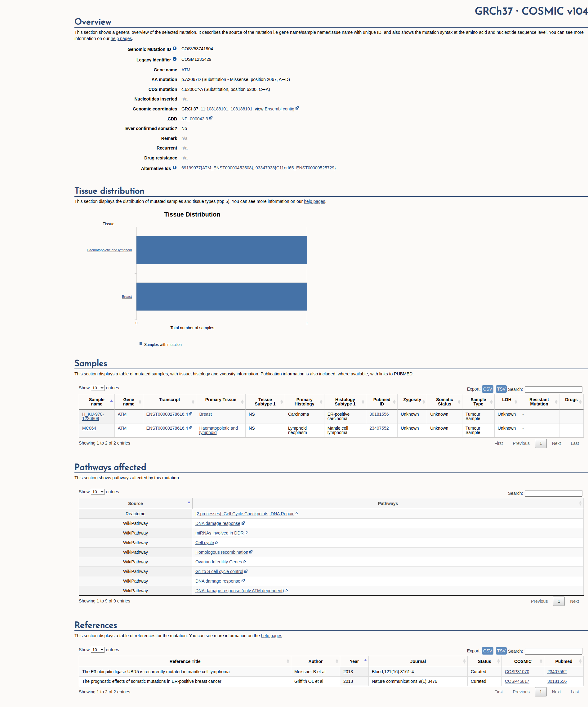
Task: Click Next in Samples table pagination
Action: (556, 443)
